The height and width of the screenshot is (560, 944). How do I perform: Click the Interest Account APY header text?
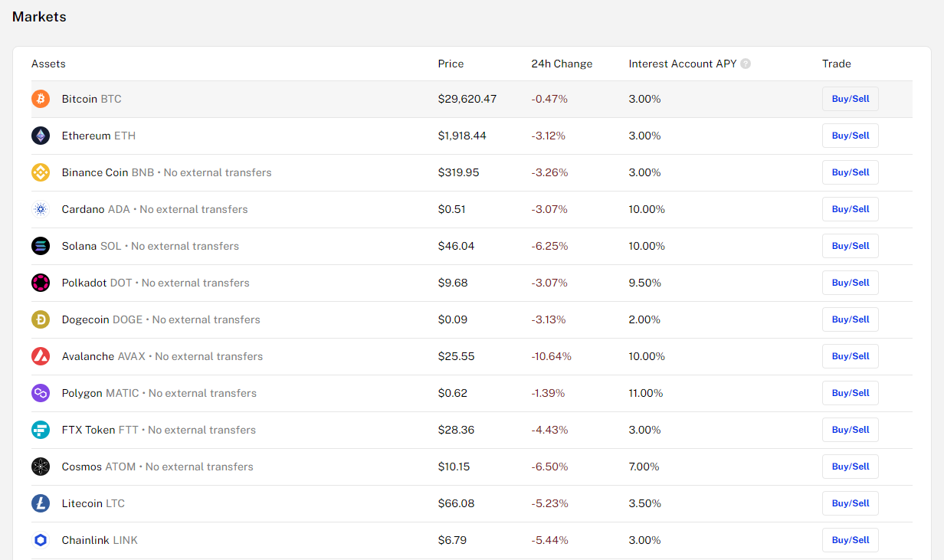(x=683, y=64)
